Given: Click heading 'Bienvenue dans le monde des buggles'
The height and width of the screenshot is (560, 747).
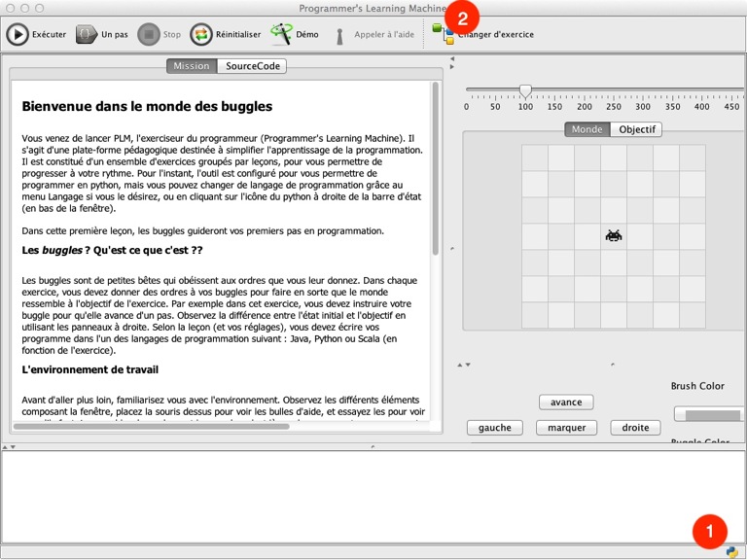Looking at the screenshot, I should click(147, 106).
